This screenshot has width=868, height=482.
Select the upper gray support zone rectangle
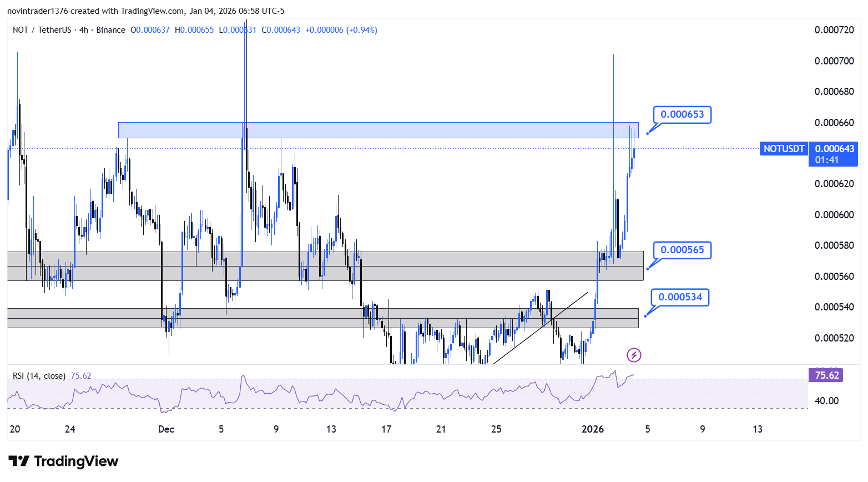[x=325, y=266]
